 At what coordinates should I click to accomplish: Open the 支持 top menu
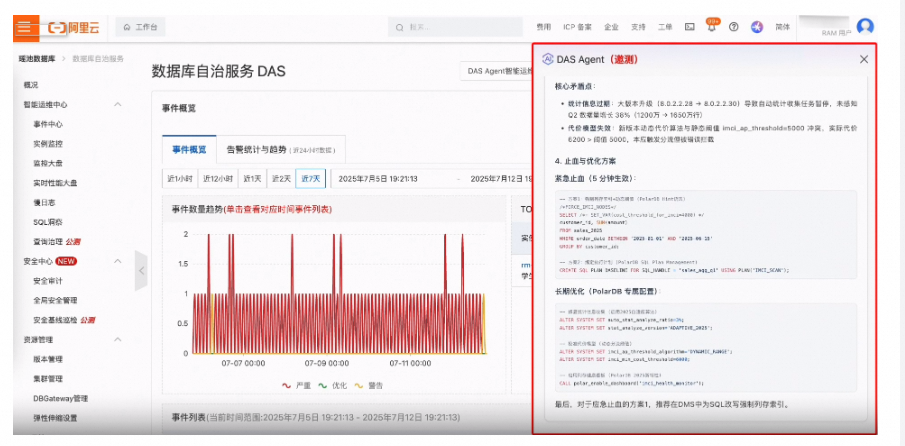[638, 27]
